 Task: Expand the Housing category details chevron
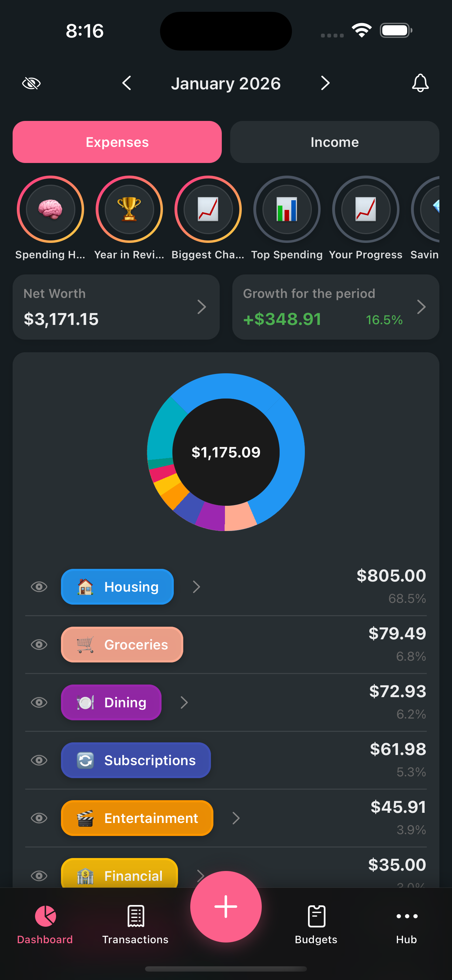pyautogui.click(x=196, y=587)
